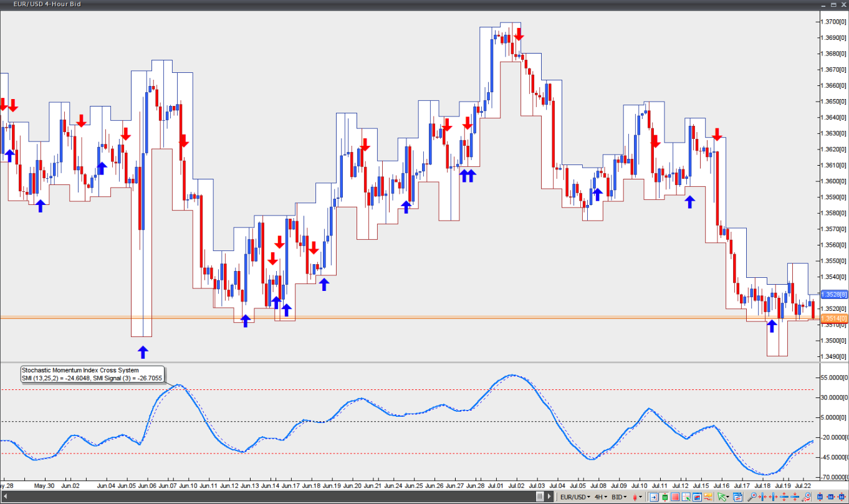Open the EUR/USD instrument dropdown

click(575, 497)
